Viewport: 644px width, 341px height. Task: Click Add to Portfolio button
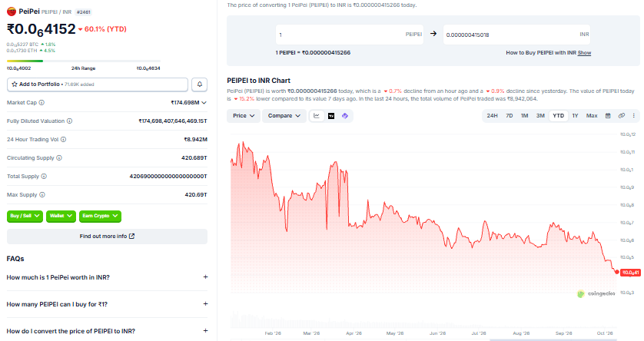pos(98,84)
